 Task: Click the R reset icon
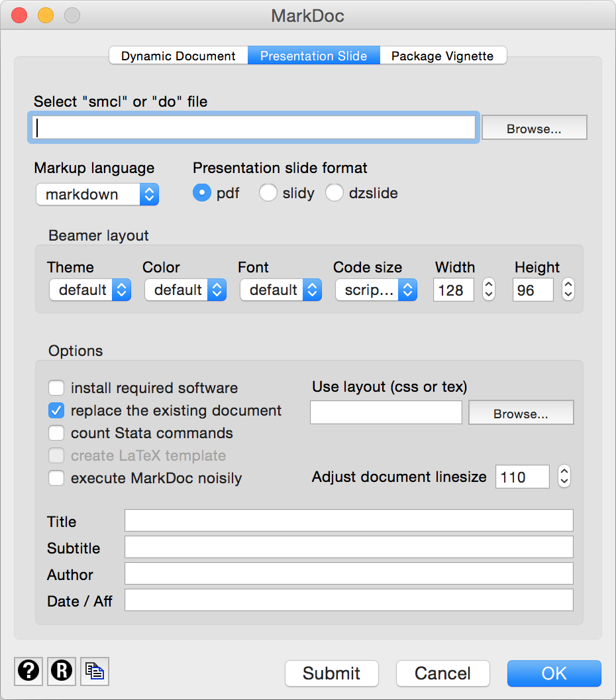tap(62, 671)
